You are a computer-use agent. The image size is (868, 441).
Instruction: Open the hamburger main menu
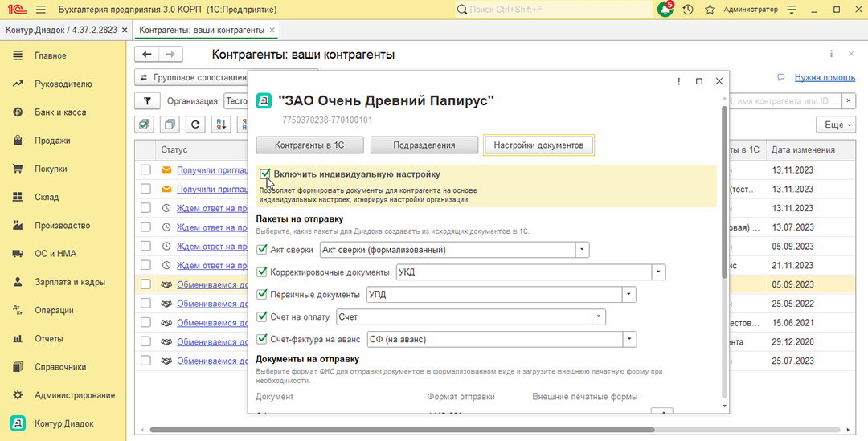coord(40,10)
